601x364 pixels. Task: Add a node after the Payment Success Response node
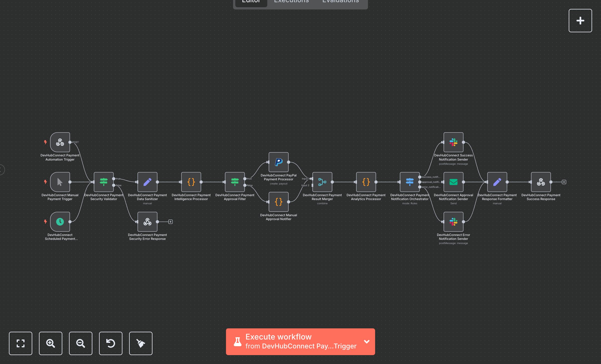564,182
